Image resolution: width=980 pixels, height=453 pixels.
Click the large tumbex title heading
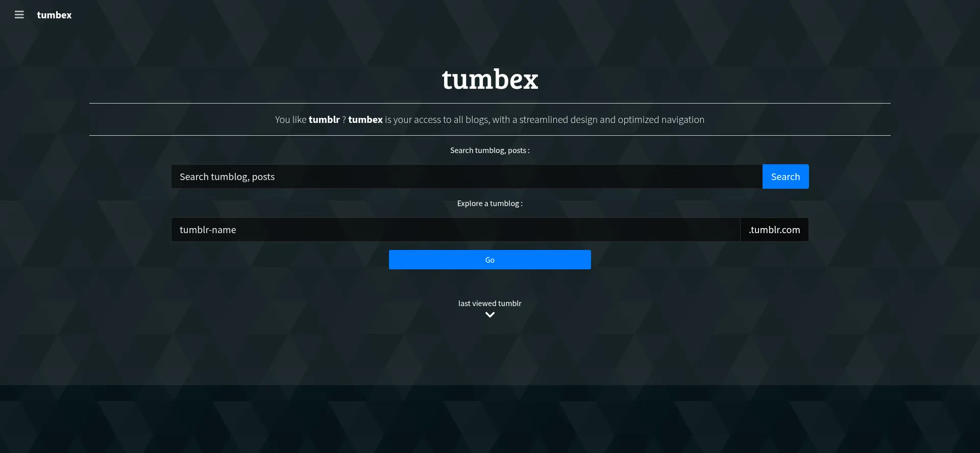tap(490, 80)
